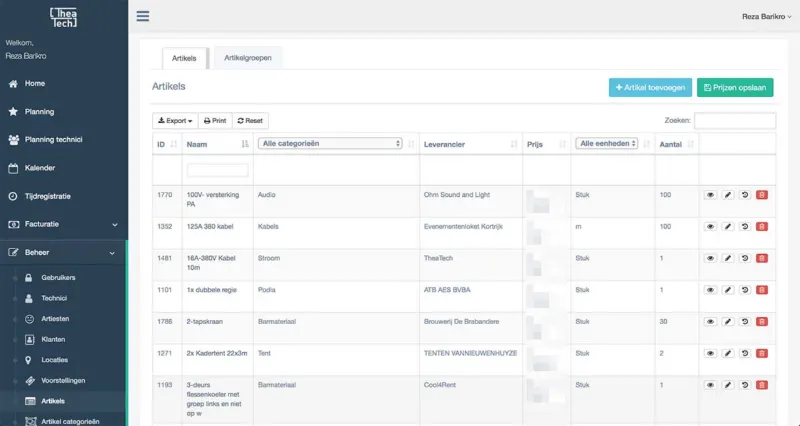The width and height of the screenshot is (800, 426).
Task: Sort the table by ID column
Action: click(x=167, y=144)
